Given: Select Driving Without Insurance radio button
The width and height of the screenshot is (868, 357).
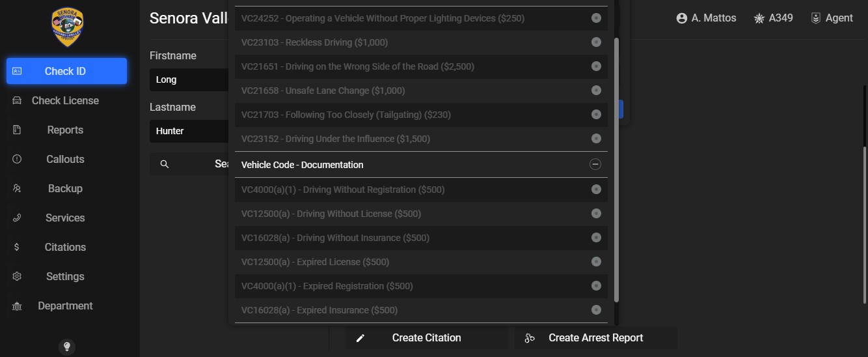Looking at the screenshot, I should click(596, 238).
